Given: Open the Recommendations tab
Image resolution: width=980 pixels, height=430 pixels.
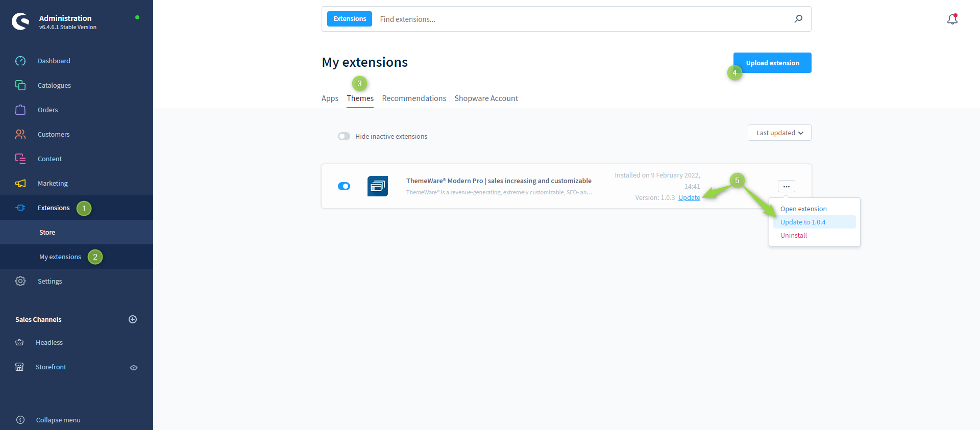Looking at the screenshot, I should [x=414, y=98].
